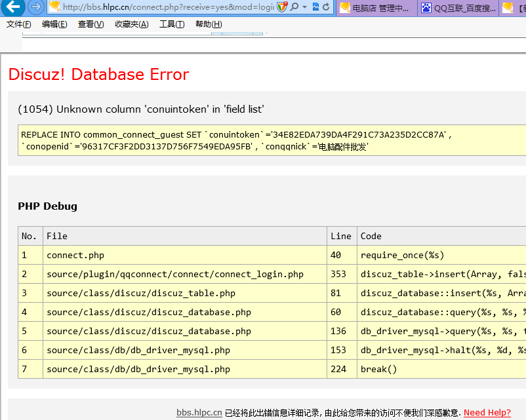
Task: Go back using the browser back arrow
Action: pos(12,7)
